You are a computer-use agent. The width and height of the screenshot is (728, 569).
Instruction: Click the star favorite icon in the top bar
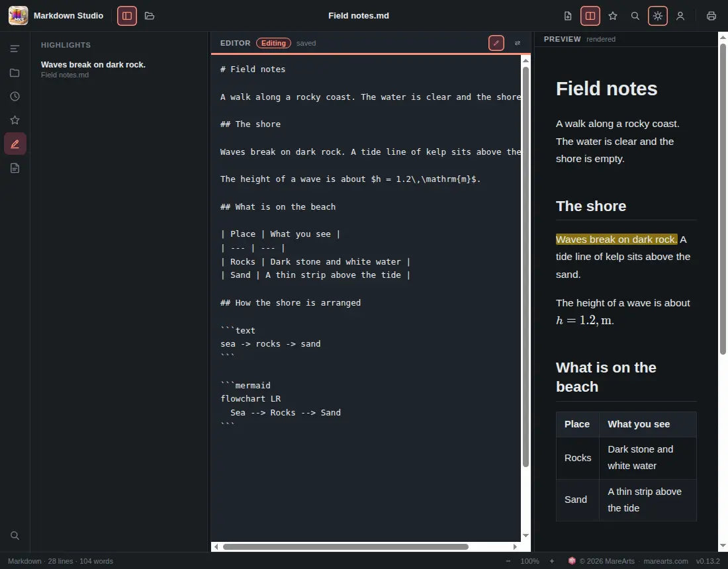[x=613, y=16]
